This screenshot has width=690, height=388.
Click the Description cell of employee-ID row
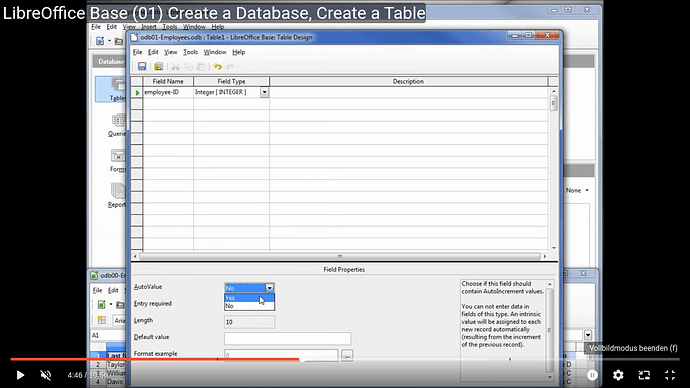pyautogui.click(x=409, y=92)
